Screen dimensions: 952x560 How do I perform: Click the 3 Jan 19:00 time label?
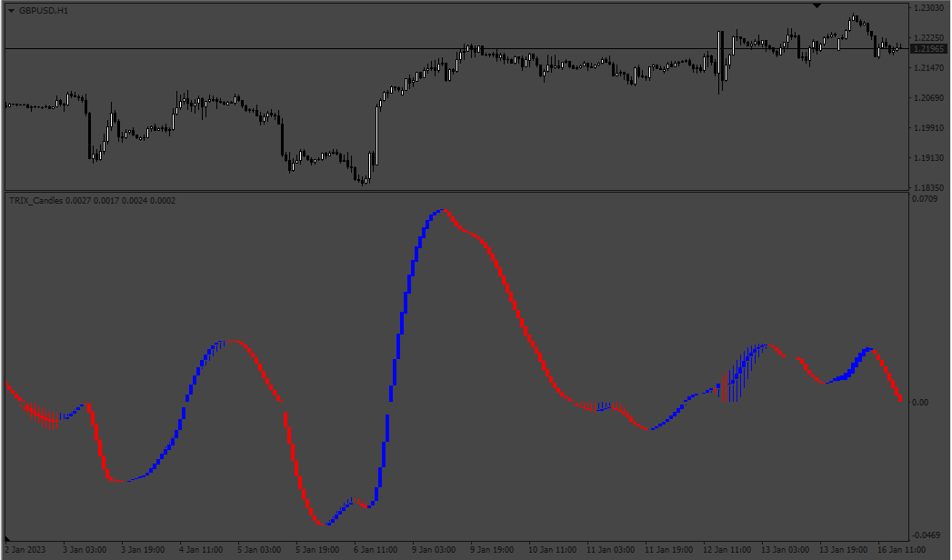tap(143, 550)
